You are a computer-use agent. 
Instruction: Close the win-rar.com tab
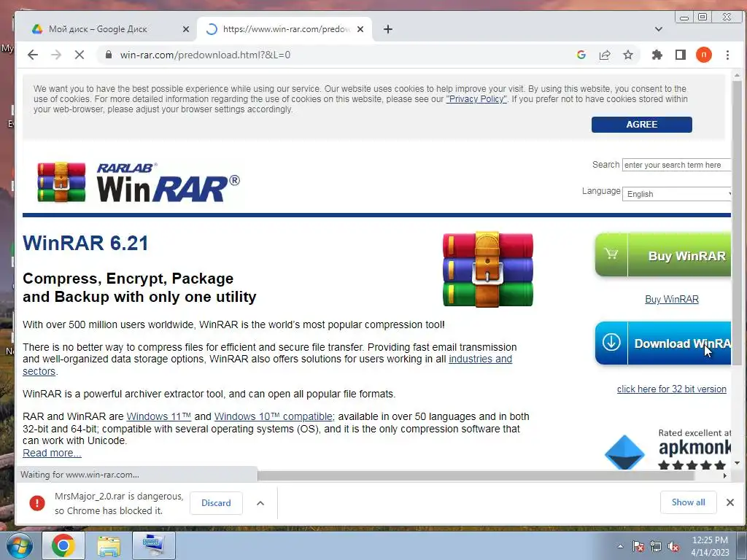click(x=360, y=29)
